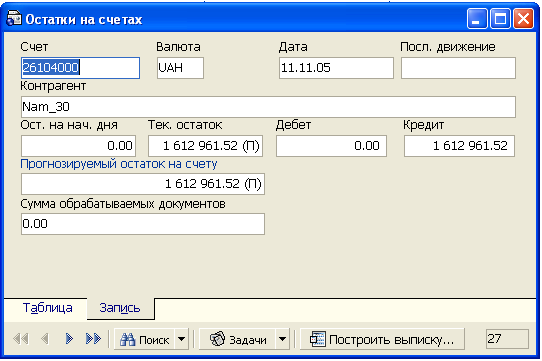Maximize the Остатки на счетах window
Viewport: 542px width, 361px height.
click(500, 18)
